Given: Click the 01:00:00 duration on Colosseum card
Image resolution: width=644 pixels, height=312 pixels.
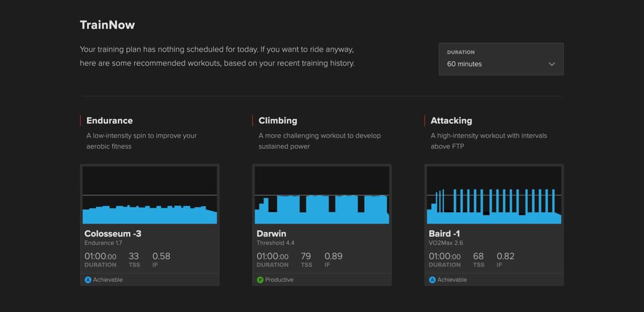Looking at the screenshot, I should pyautogui.click(x=100, y=256).
